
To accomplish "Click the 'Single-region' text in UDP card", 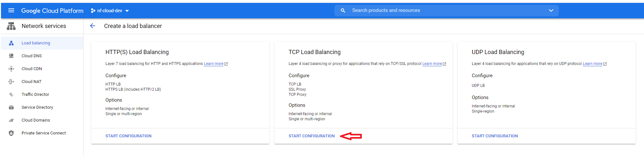I will point(483,111).
